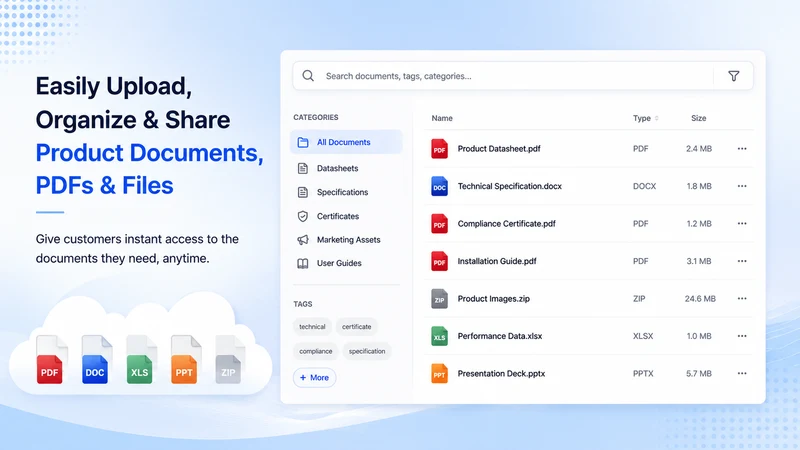The image size is (800, 450).
Task: Click the large XLS icon in cloud
Action: pos(141,360)
